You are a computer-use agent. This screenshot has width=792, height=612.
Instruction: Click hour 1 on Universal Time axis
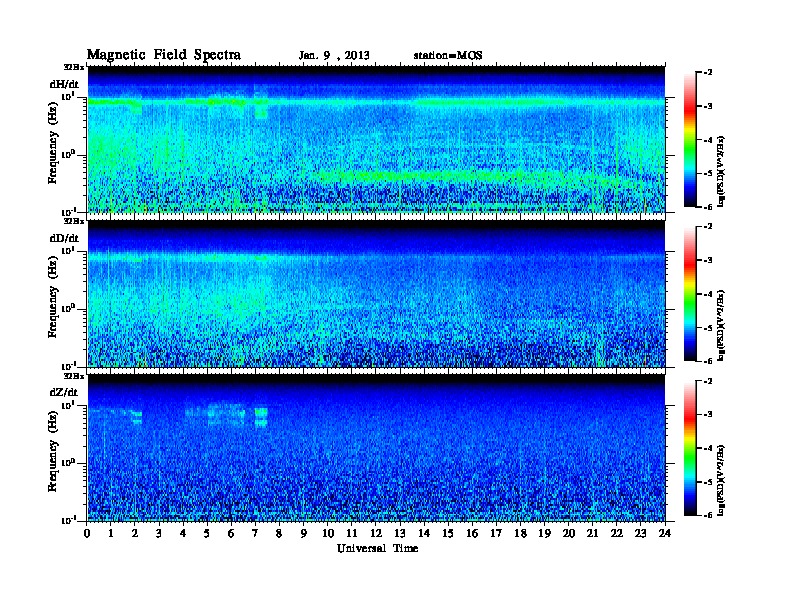coord(111,534)
